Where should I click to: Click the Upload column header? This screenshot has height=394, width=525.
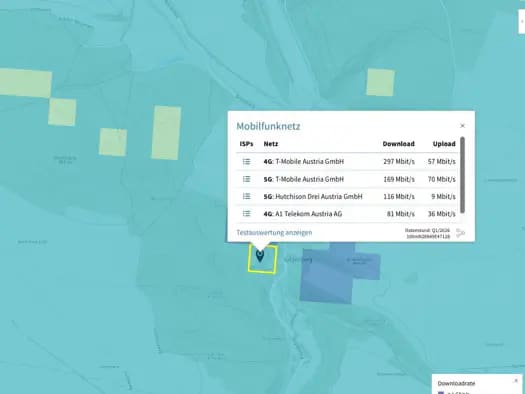(x=444, y=144)
